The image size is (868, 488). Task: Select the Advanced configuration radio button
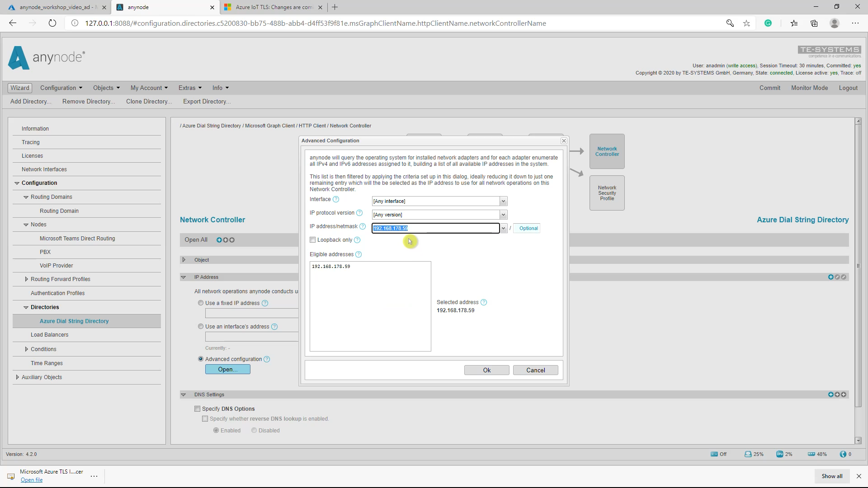point(201,359)
